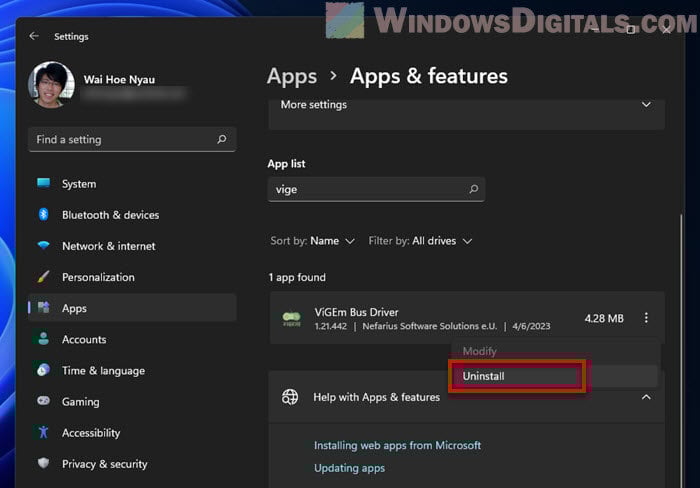700x488 pixels.
Task: Click the App list search magnifier icon
Action: point(474,189)
